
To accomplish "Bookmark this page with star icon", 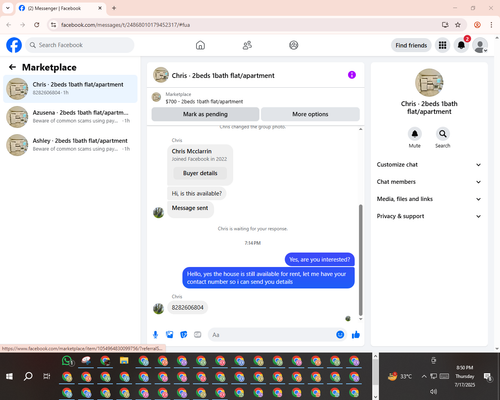I will click(x=458, y=25).
